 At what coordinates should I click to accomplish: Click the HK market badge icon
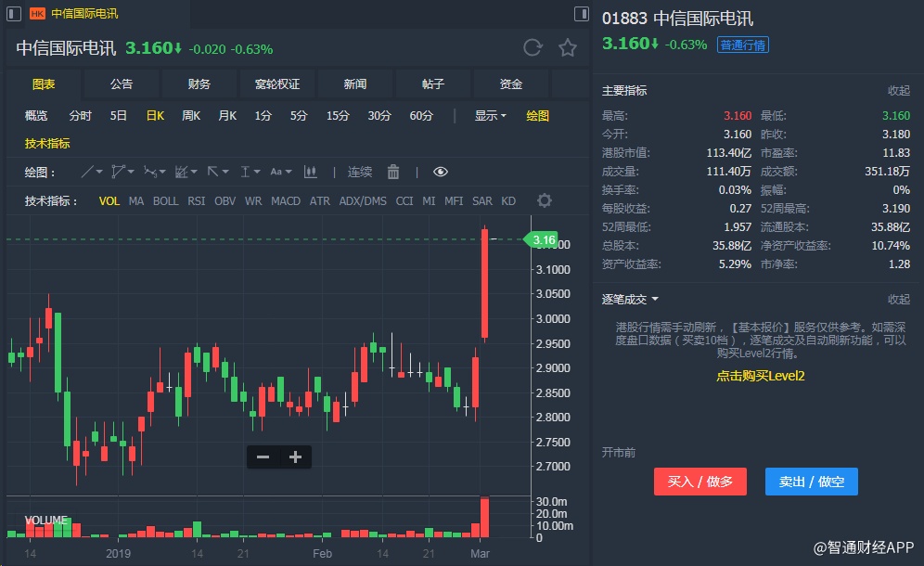coord(37,14)
